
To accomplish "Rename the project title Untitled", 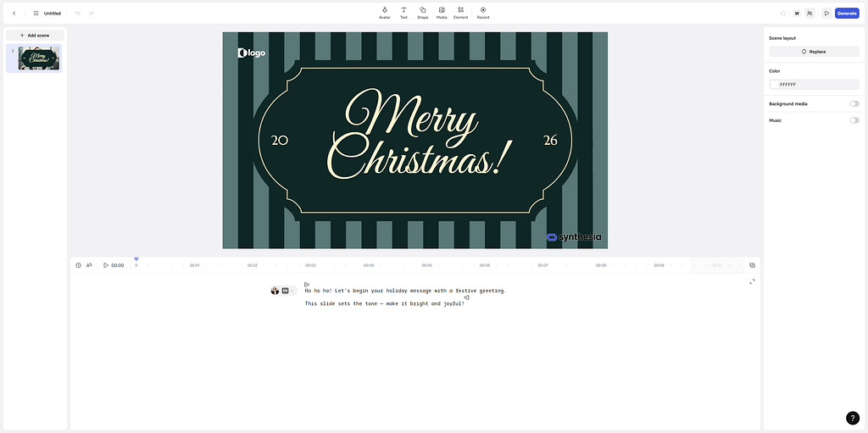I will click(x=53, y=14).
